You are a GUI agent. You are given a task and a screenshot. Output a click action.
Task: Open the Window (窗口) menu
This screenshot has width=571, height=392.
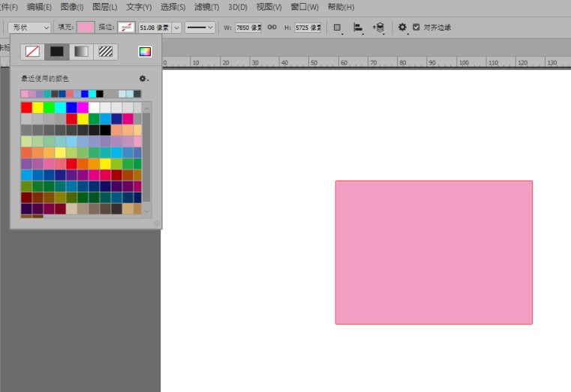[305, 7]
